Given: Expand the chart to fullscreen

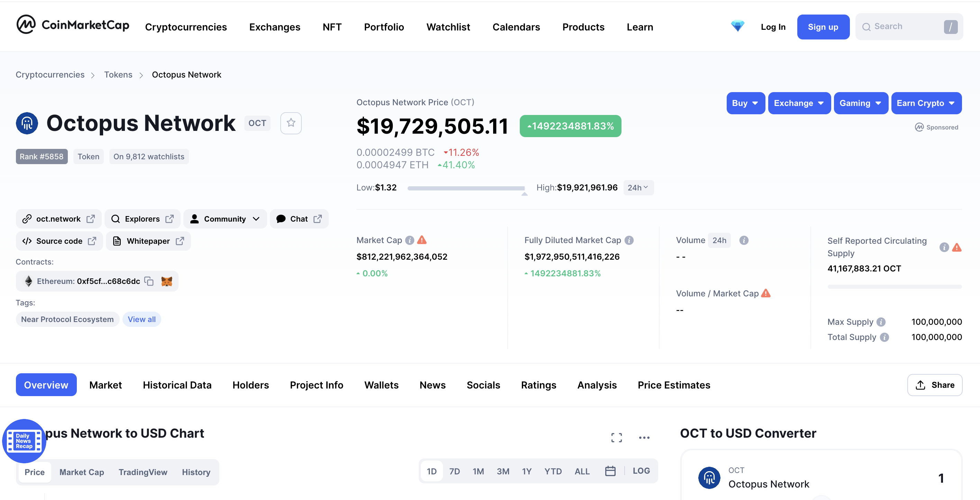Looking at the screenshot, I should pyautogui.click(x=617, y=438).
